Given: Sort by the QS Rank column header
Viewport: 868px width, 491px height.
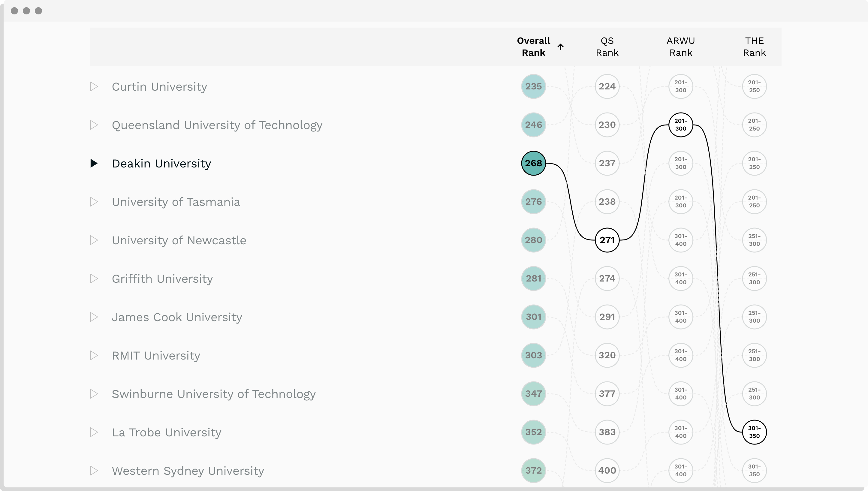Looking at the screenshot, I should click(607, 47).
